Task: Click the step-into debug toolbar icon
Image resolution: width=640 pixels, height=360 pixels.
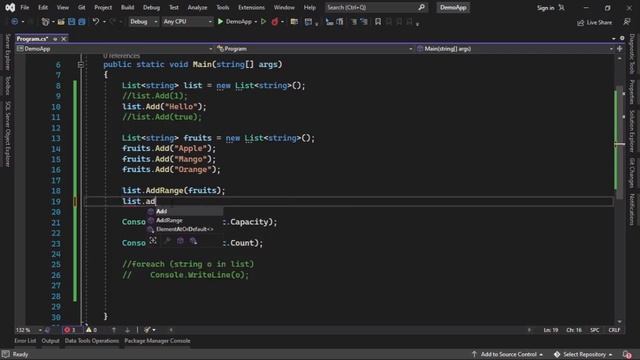Action: point(329,22)
